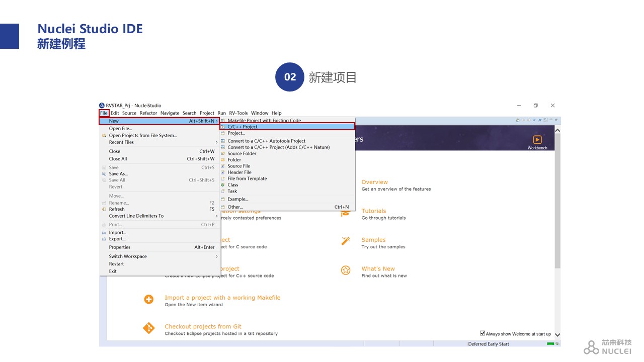
Task: Click the scrollbar up arrow on Welcome page
Action: tap(557, 130)
